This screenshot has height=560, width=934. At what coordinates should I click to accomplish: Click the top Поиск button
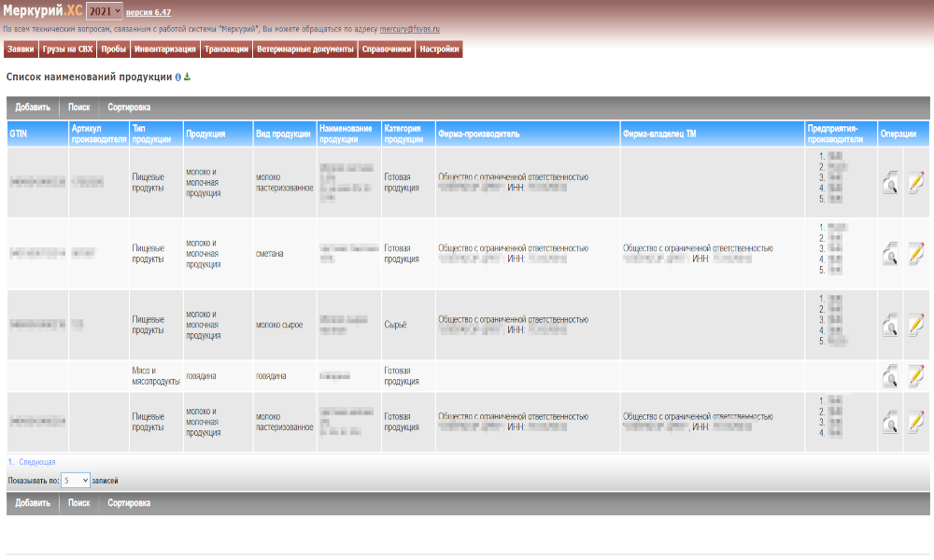pos(78,107)
